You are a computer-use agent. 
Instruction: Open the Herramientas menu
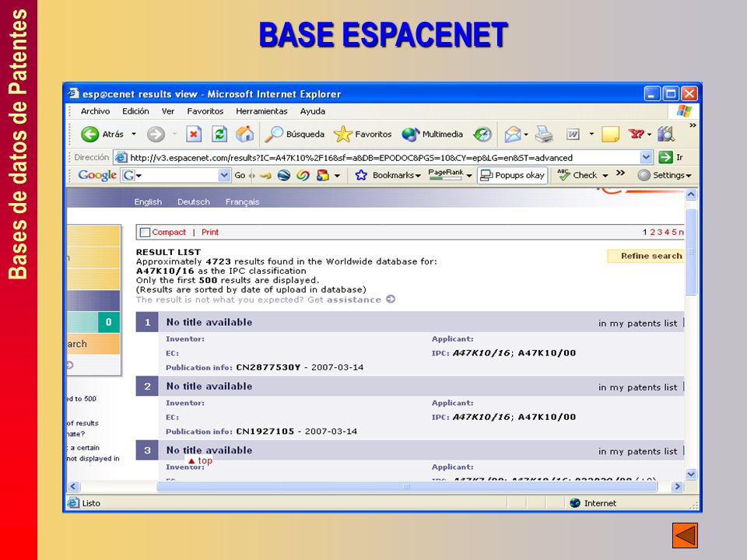(x=261, y=111)
